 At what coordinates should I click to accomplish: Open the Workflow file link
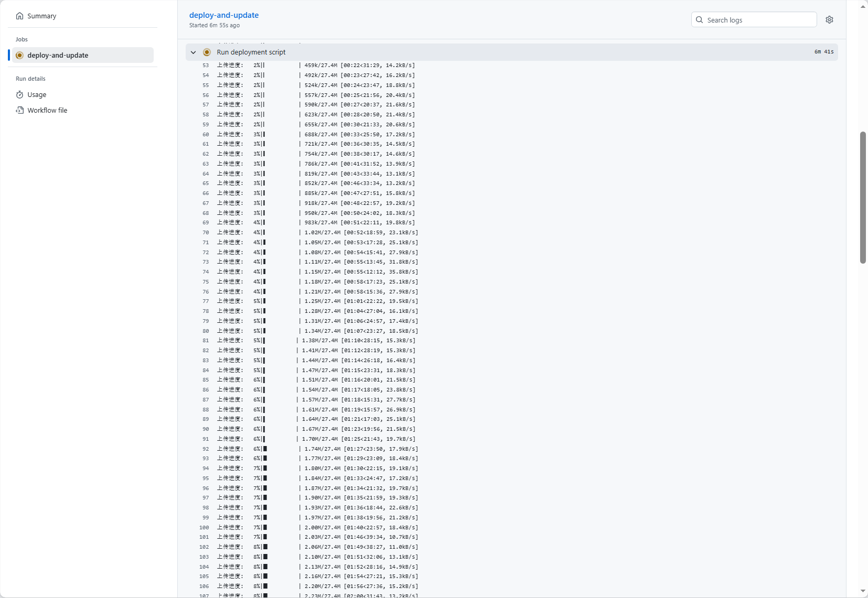[47, 111]
